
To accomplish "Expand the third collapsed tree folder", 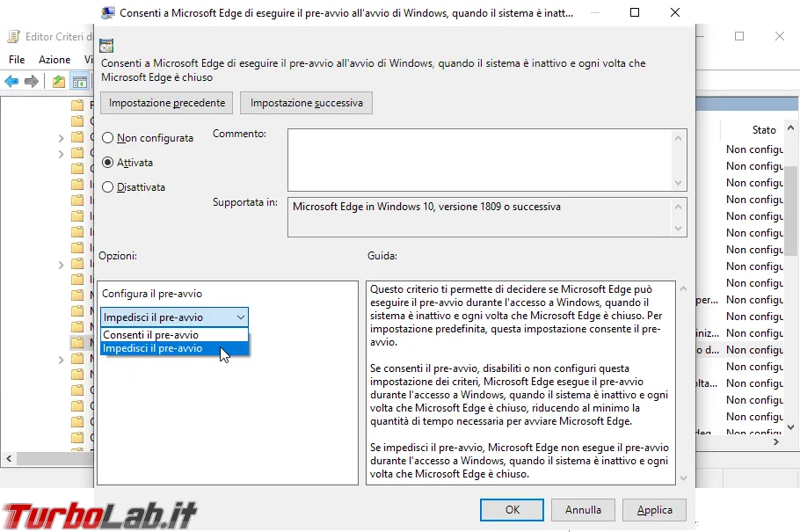I will [61, 265].
